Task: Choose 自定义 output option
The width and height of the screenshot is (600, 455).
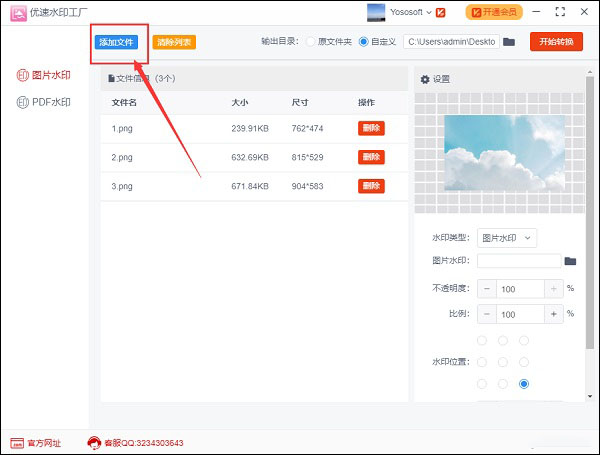Action: [377, 42]
